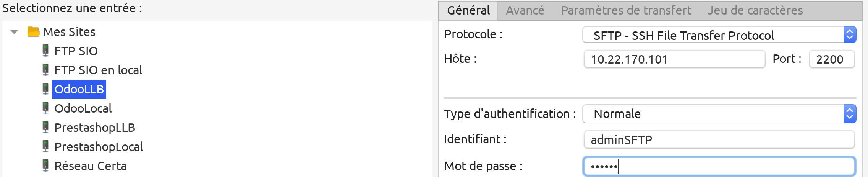Click the OdooLocal server icon
868x177 pixels.
pyautogui.click(x=45, y=108)
